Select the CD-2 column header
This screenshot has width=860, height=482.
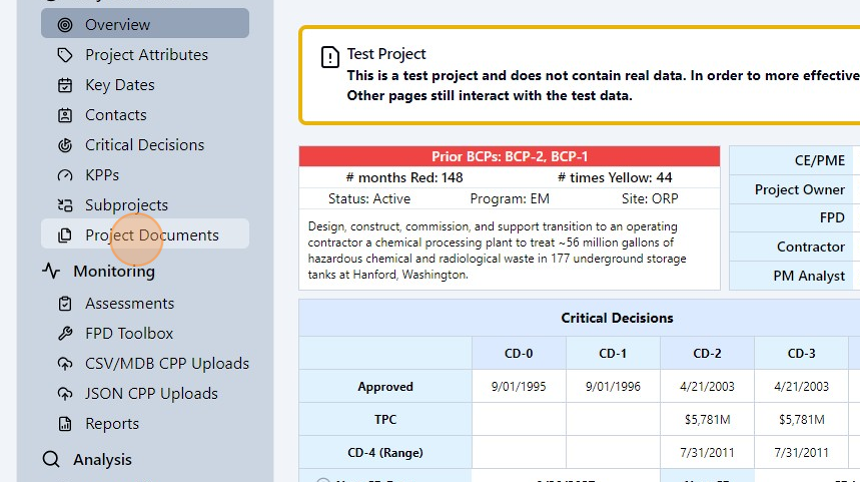click(x=707, y=352)
